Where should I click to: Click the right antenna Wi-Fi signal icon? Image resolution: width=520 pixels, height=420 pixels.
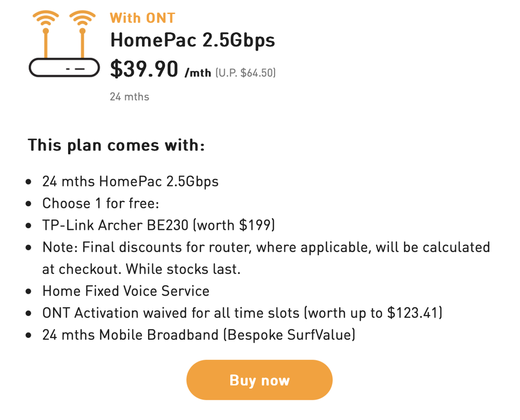click(x=83, y=19)
